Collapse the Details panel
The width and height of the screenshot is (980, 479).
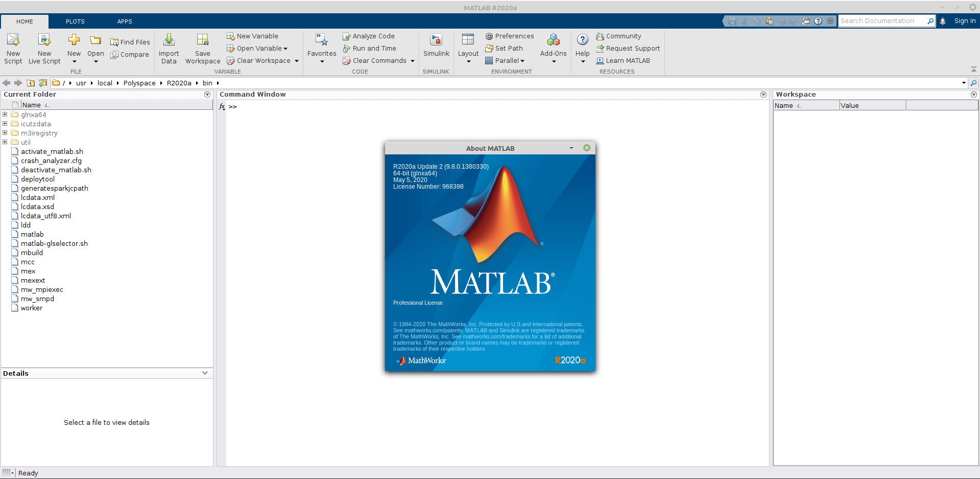tap(205, 373)
